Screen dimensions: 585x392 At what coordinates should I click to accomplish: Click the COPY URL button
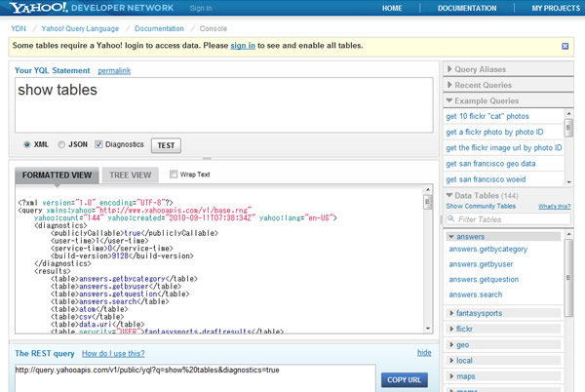[404, 379]
